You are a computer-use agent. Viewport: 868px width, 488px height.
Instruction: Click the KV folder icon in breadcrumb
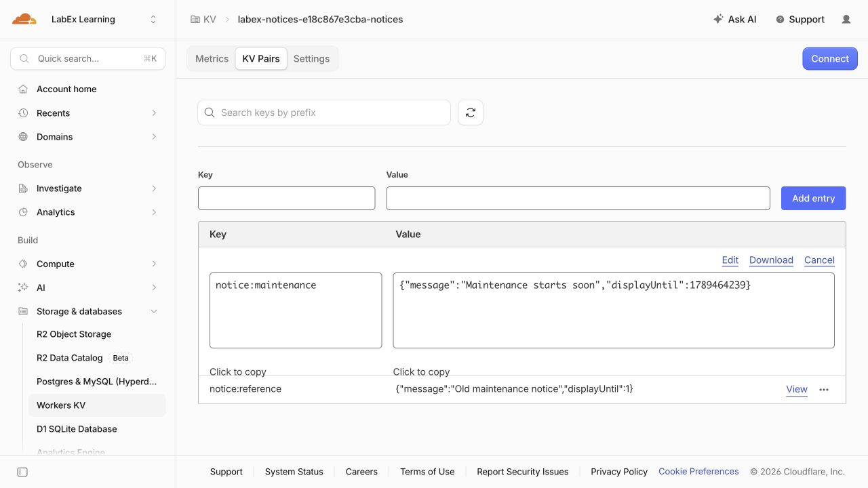(195, 20)
